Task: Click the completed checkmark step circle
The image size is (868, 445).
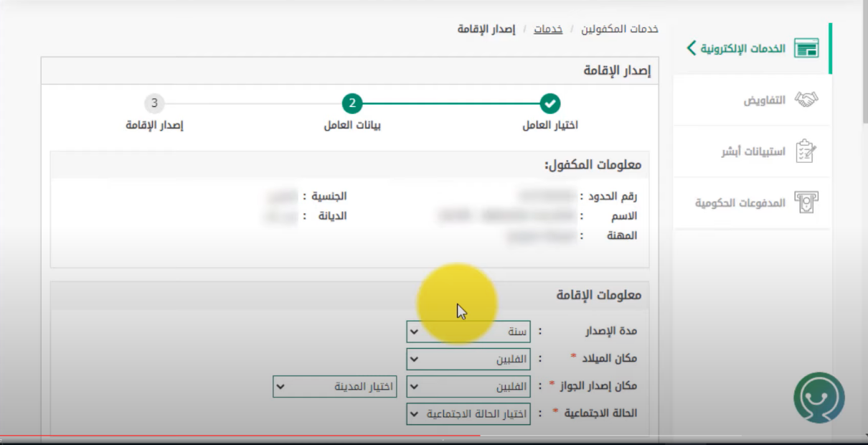Action: pos(550,103)
